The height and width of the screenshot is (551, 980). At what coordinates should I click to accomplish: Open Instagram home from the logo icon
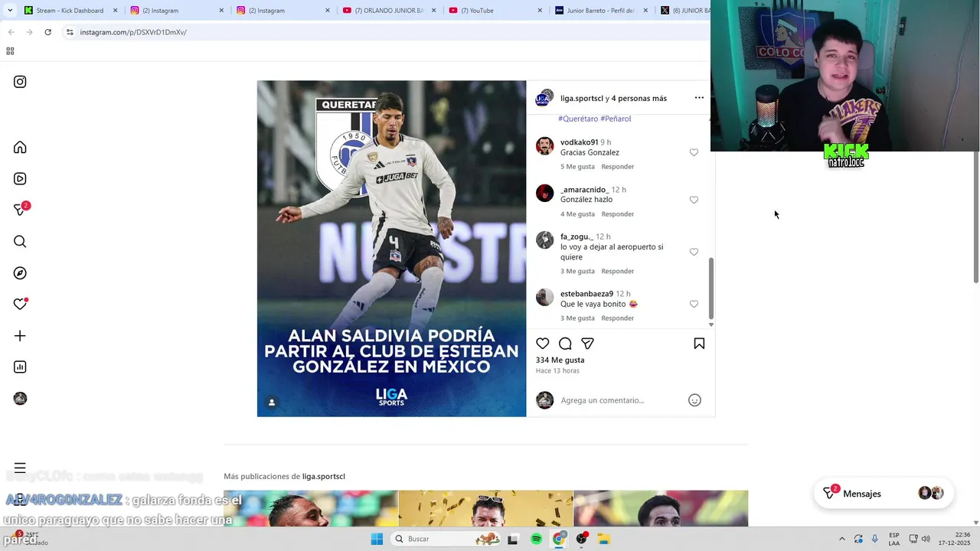20,82
